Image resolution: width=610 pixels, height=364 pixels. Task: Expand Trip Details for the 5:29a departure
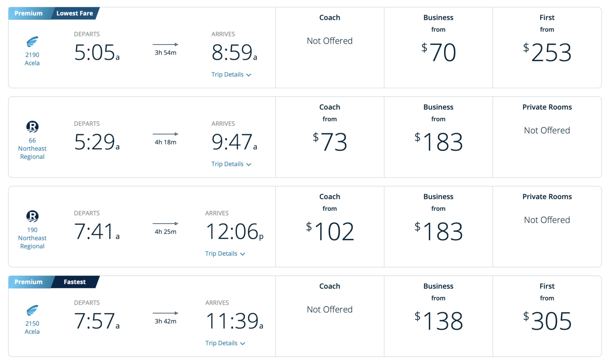(231, 164)
